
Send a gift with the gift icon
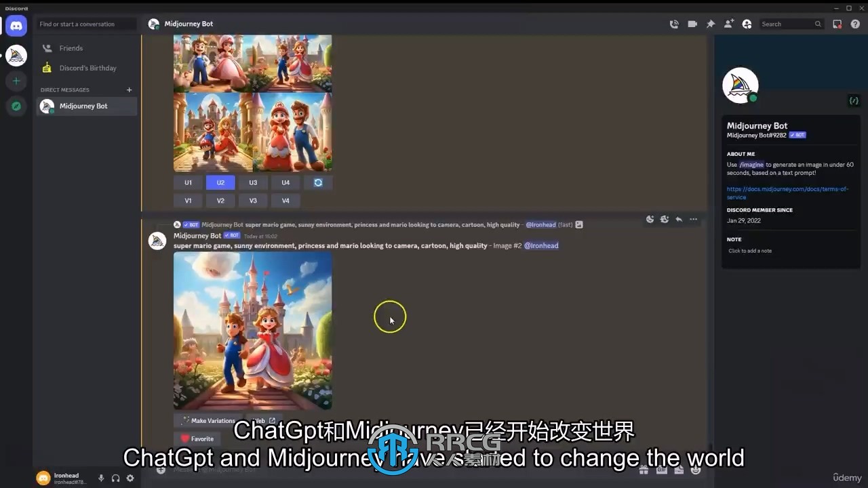pos(644,469)
